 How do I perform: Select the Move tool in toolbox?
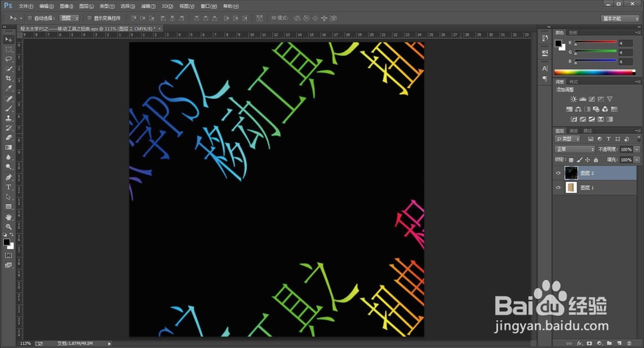click(8, 39)
